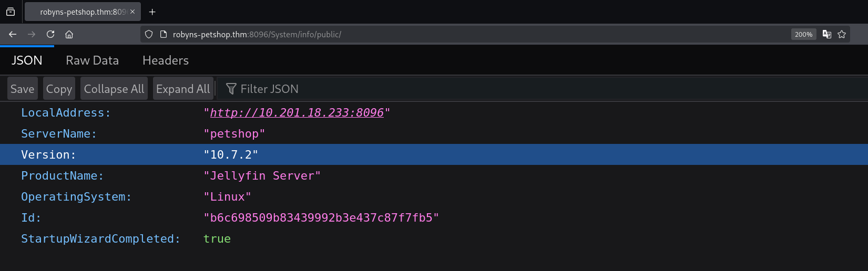Close the robyns-petshop.thm tab
The height and width of the screenshot is (271, 868).
tap(132, 12)
